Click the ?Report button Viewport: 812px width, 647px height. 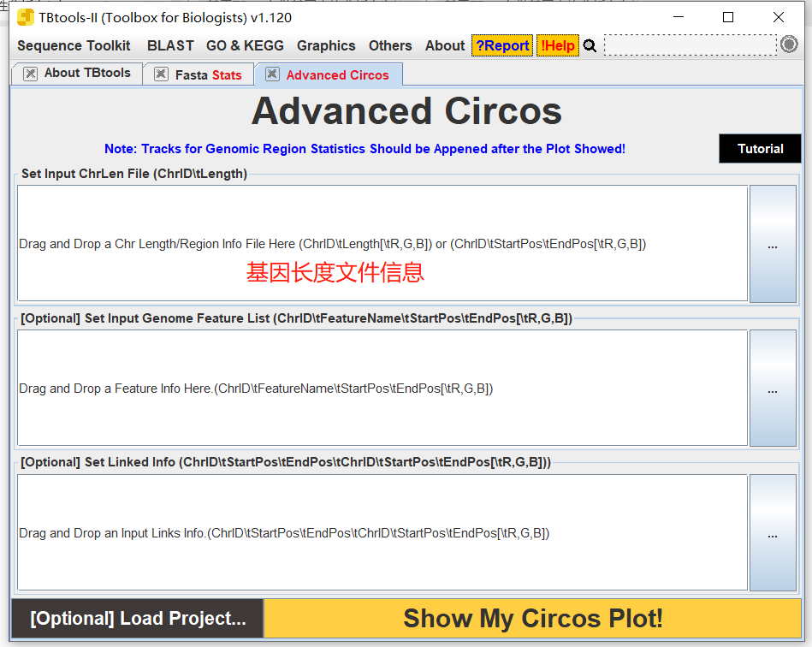pos(502,45)
